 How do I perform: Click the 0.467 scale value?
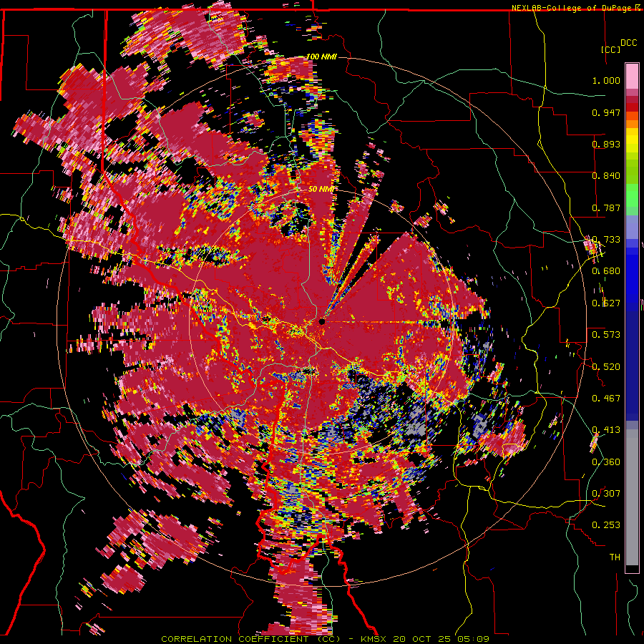point(606,399)
